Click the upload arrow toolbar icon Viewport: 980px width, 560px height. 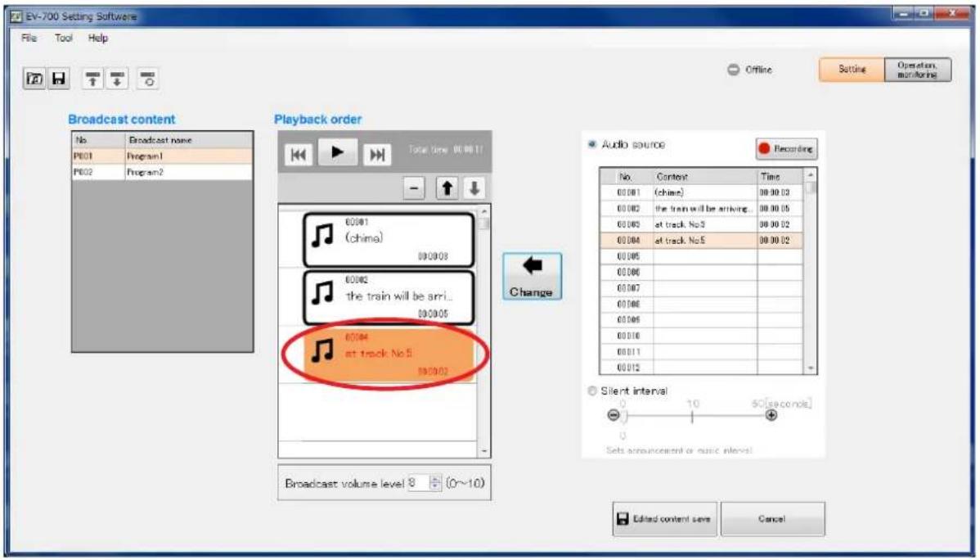click(92, 79)
